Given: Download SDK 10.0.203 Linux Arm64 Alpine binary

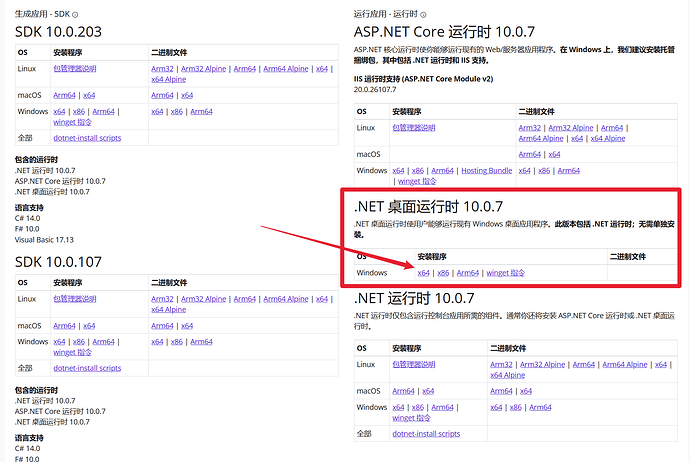Looking at the screenshot, I should 286,69.
